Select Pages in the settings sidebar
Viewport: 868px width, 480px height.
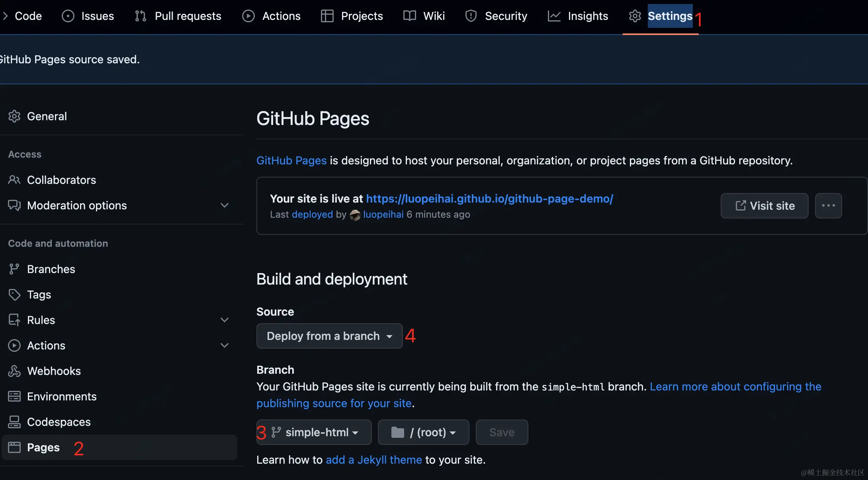click(x=43, y=447)
